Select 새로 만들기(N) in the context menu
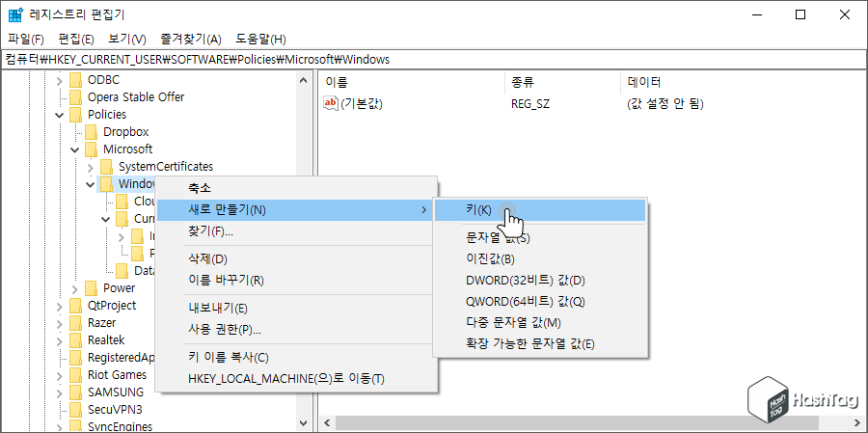Image resolution: width=868 pixels, height=433 pixels. (x=296, y=210)
